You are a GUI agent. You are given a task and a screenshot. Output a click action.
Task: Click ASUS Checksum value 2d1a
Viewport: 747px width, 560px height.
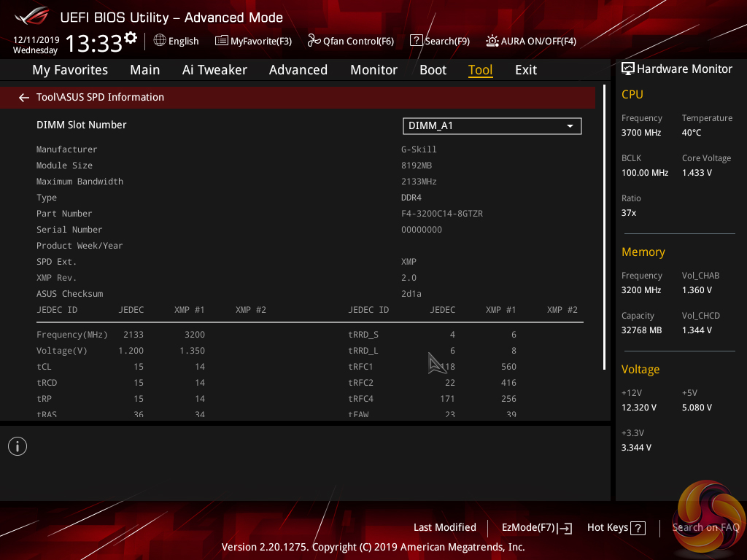tap(411, 294)
